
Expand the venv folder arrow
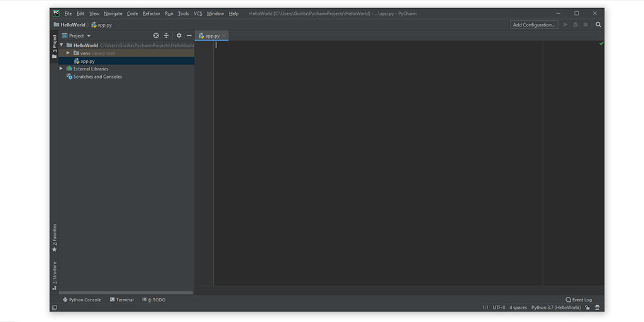point(68,53)
